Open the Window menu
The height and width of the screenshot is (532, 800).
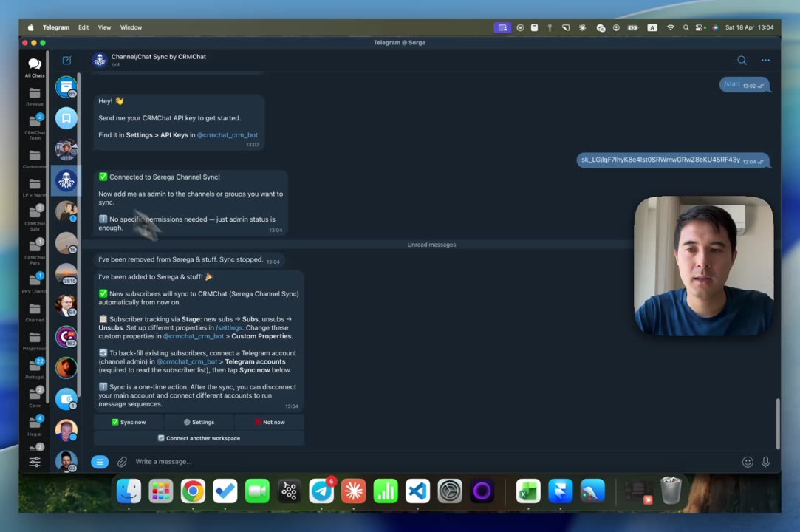click(131, 27)
